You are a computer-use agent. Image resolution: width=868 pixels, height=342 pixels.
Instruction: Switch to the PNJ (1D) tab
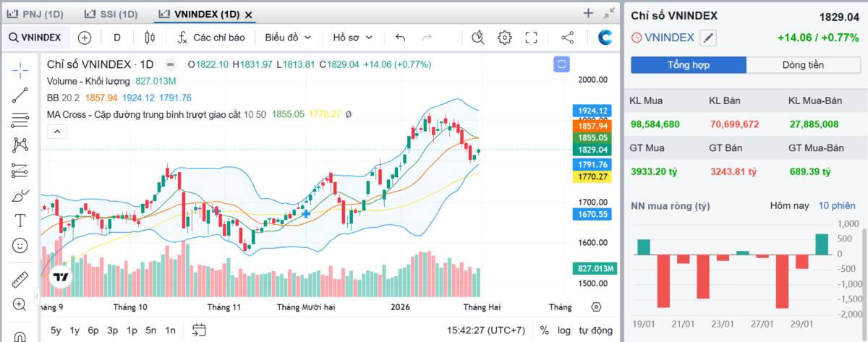pos(35,14)
